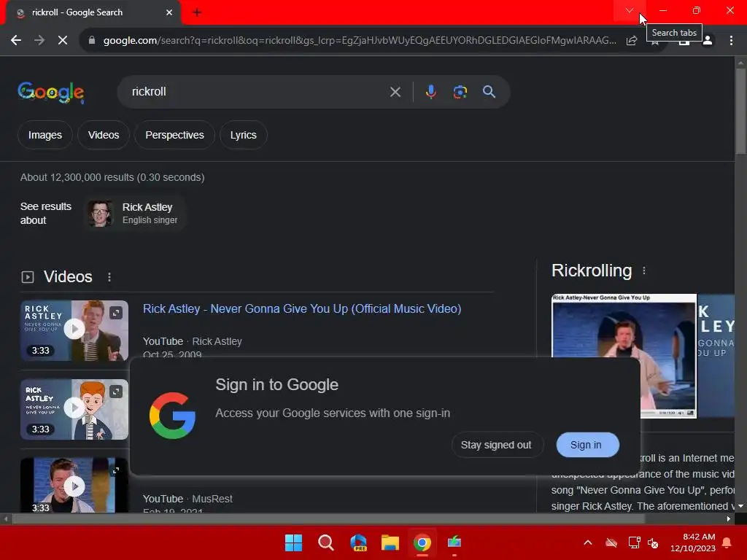Click the Sign in button
This screenshot has height=560, width=747.
point(587,445)
